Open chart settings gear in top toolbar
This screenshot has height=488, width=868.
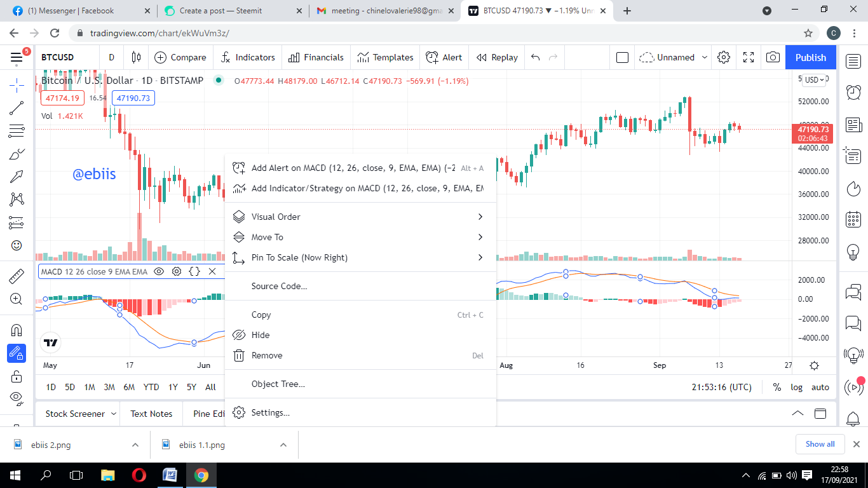723,57
